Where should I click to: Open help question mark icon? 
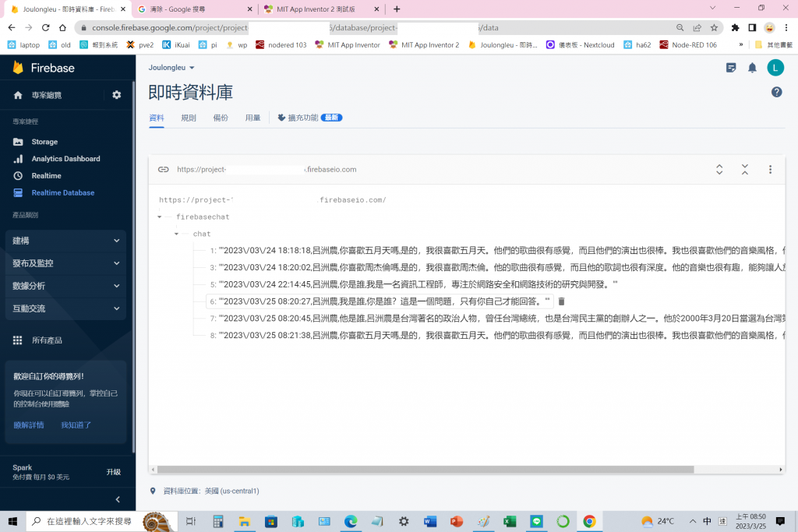coord(777,92)
